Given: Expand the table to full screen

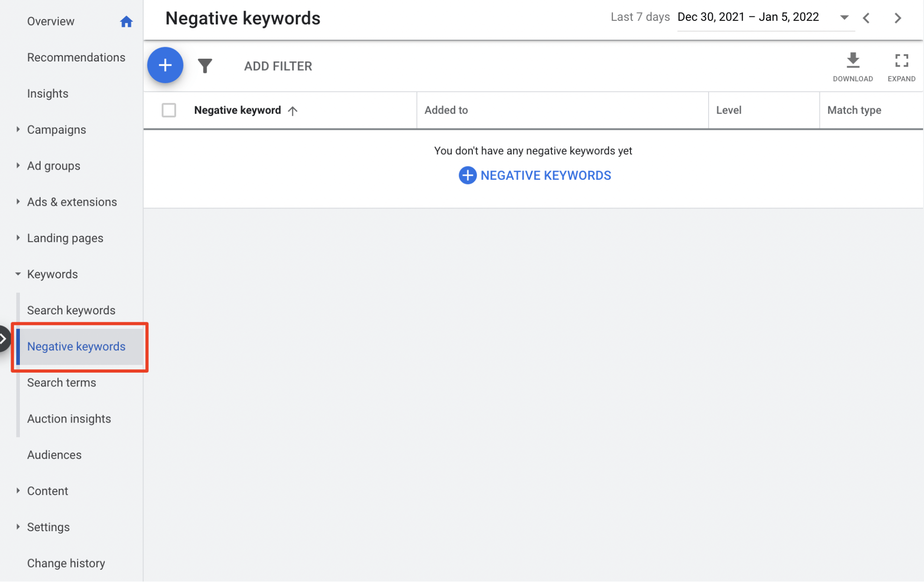Looking at the screenshot, I should [901, 67].
